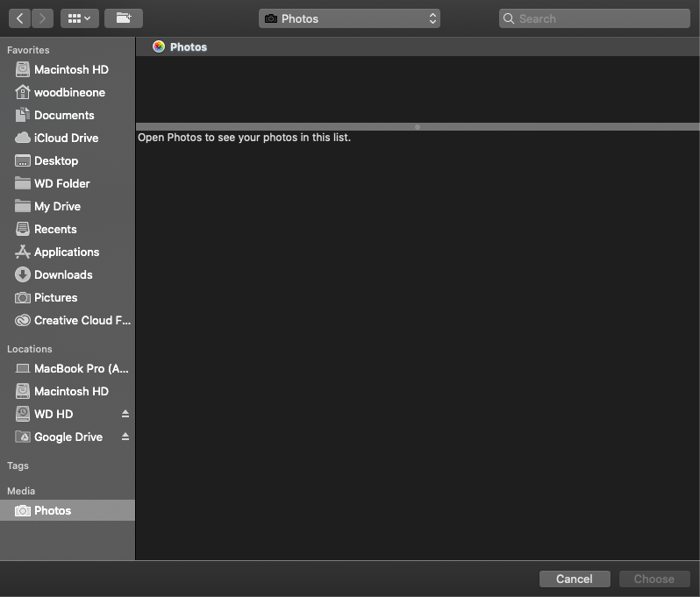700x597 pixels.
Task: Click the up-down arrows of the Photos popup
Action: click(x=432, y=18)
